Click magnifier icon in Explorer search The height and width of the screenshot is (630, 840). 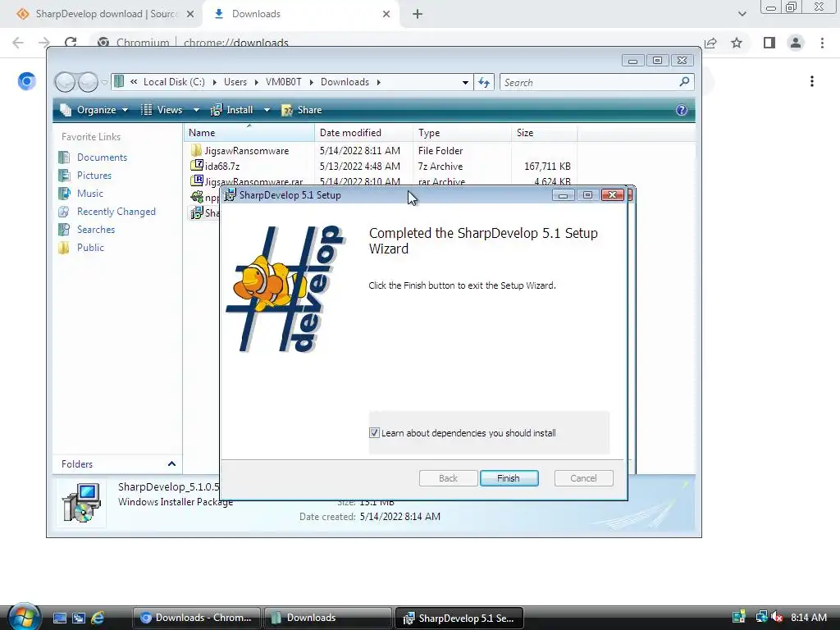pos(684,81)
